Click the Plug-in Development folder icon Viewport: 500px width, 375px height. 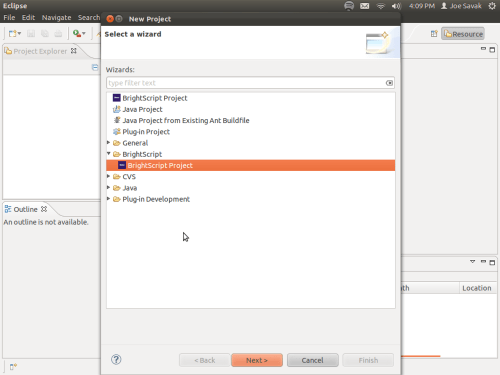(x=116, y=199)
